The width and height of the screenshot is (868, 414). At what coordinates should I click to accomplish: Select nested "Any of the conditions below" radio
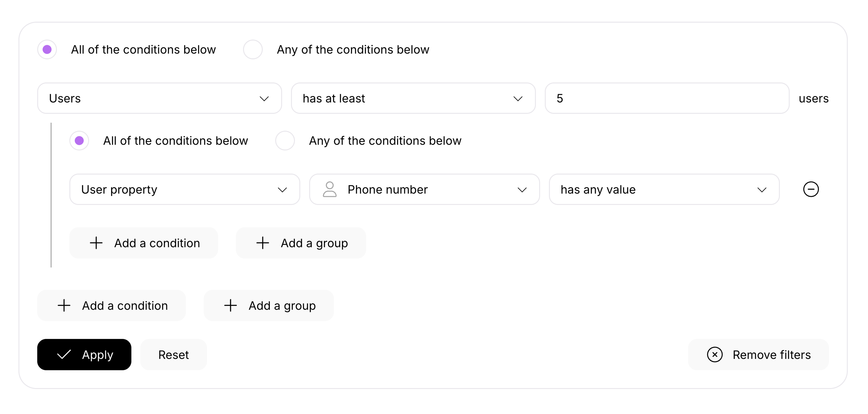coord(285,141)
